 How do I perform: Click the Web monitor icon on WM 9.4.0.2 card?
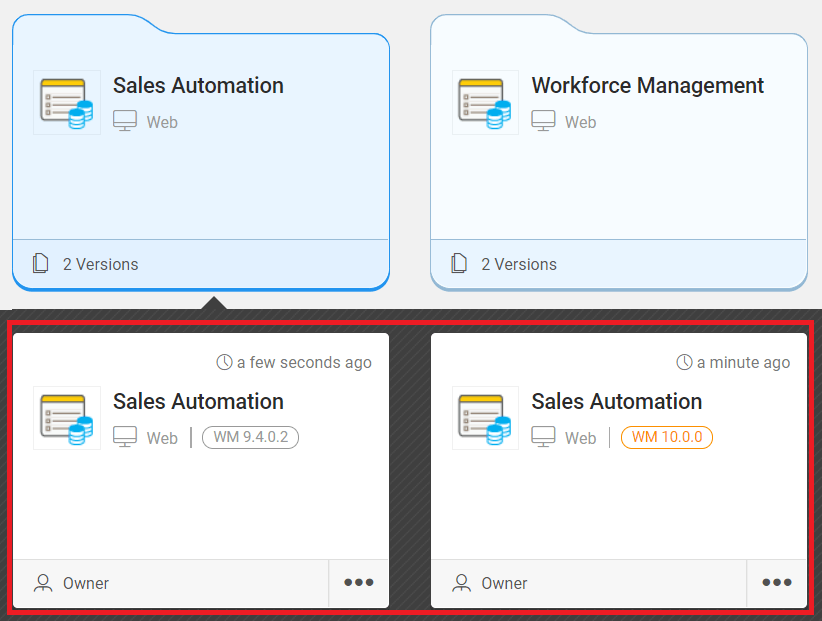tap(125, 438)
